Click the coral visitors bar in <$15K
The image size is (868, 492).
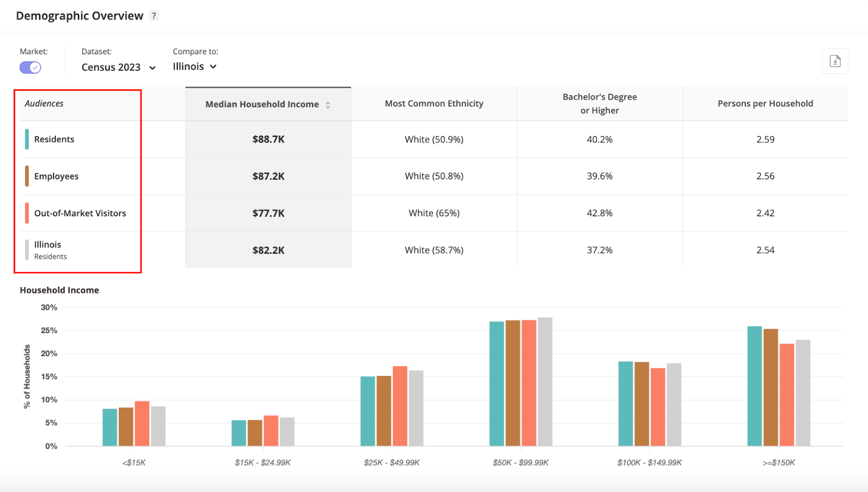(142, 424)
